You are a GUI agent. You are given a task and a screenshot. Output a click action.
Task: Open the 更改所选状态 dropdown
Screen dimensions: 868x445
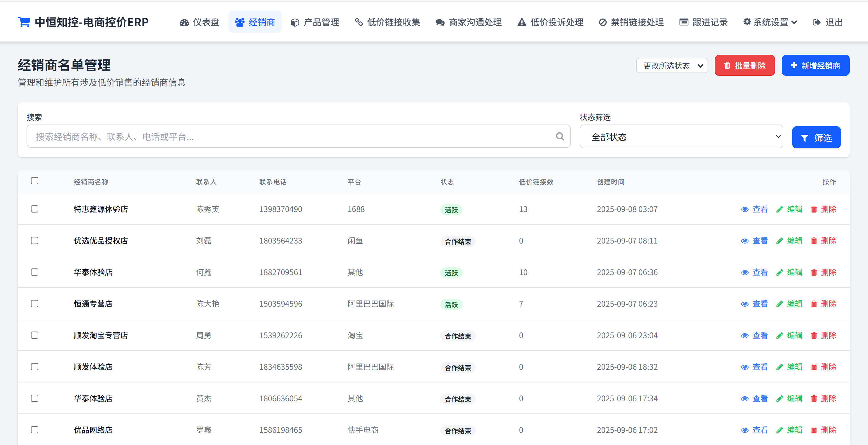coord(672,66)
